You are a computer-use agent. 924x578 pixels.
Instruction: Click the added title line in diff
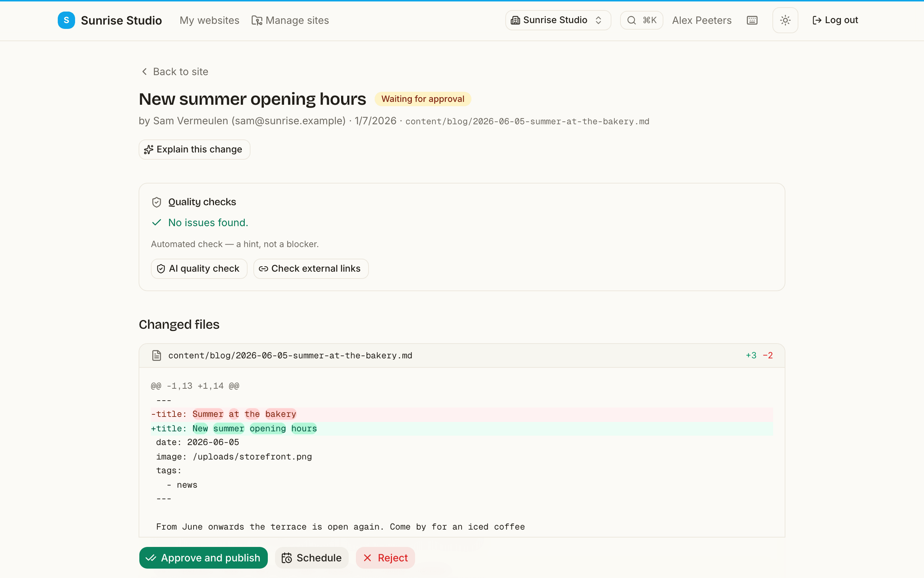click(462, 428)
